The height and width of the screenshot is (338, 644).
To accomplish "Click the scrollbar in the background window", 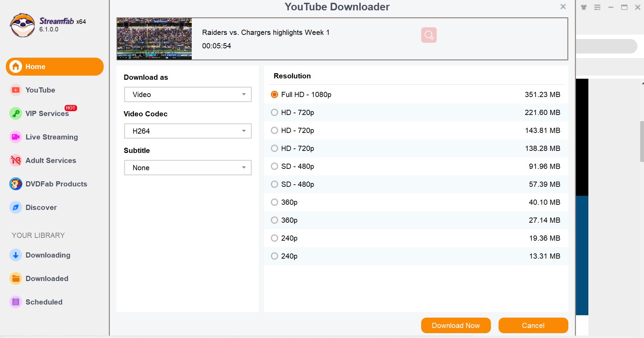I will click(642, 142).
